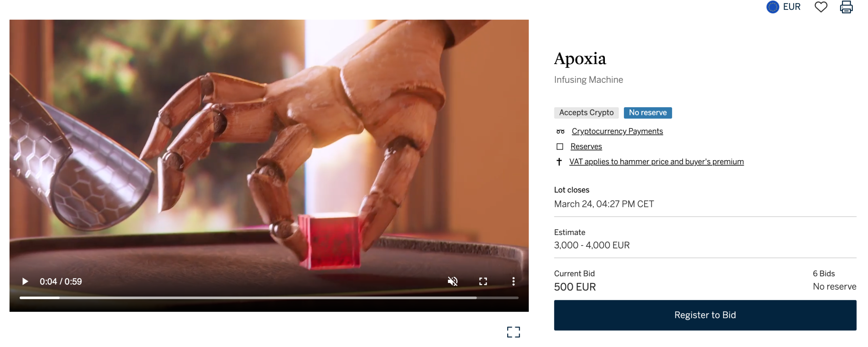Enter video fullscreen mode
The height and width of the screenshot is (347, 868).
pos(483,281)
